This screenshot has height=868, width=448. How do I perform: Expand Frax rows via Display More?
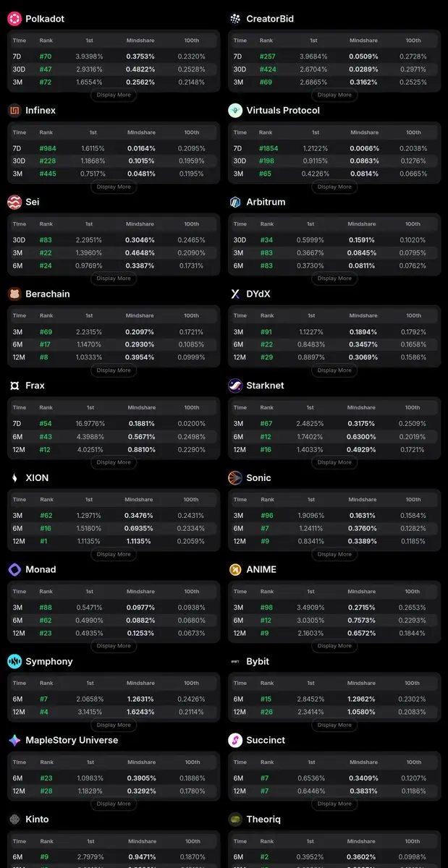pos(114,462)
